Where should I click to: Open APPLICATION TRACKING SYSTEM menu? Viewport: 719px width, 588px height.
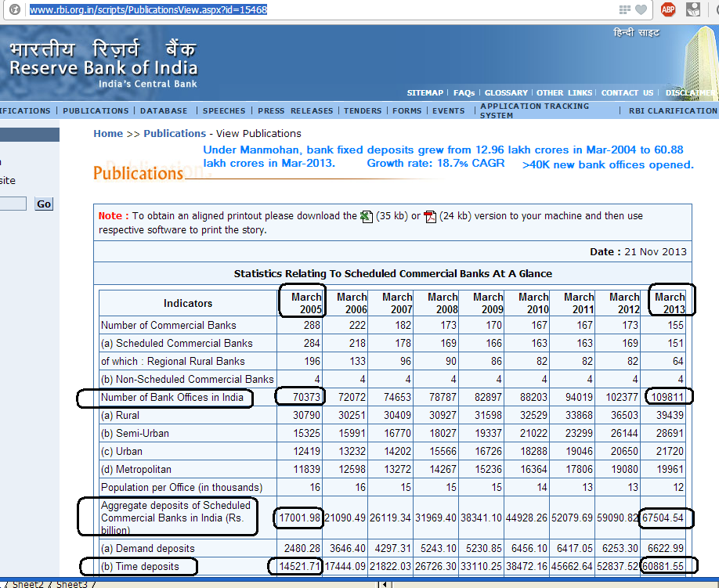[534, 110]
